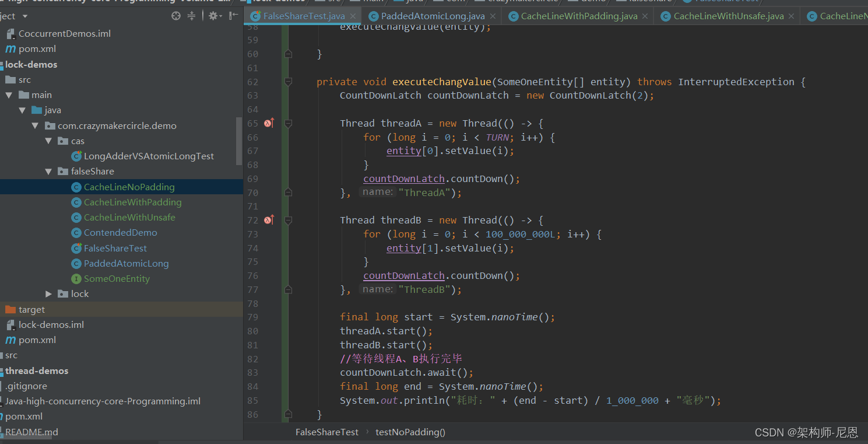Click the fold end marker on line 70
The image size is (868, 444).
288,193
